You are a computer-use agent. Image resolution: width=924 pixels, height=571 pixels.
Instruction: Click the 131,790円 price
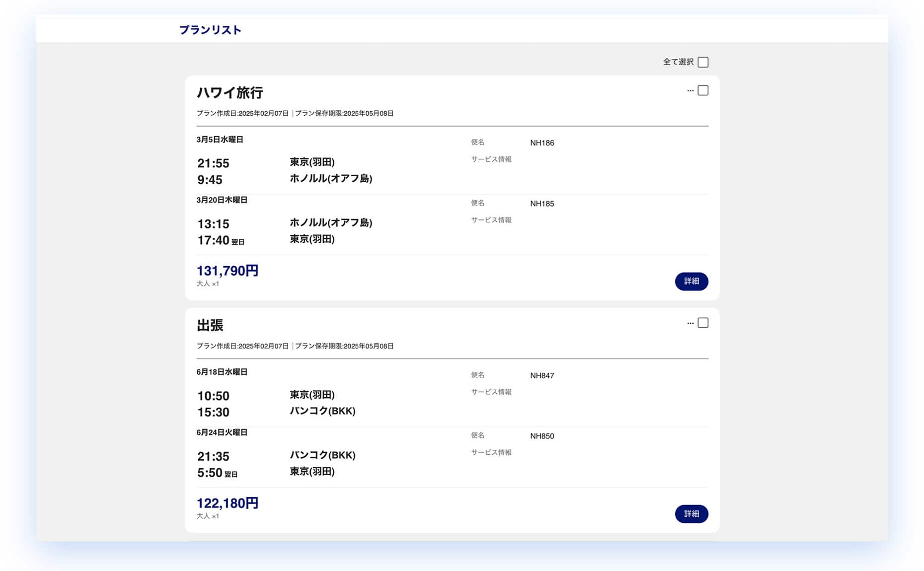pos(227,271)
